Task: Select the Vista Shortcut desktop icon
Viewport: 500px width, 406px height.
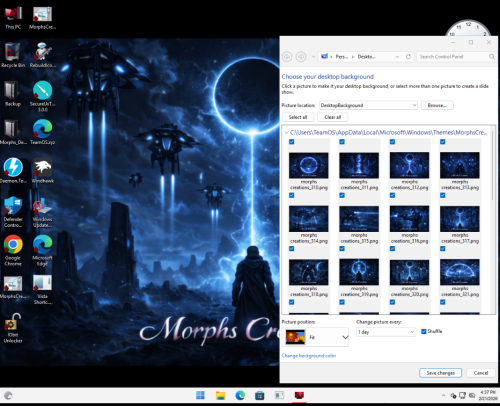Action: point(42,289)
